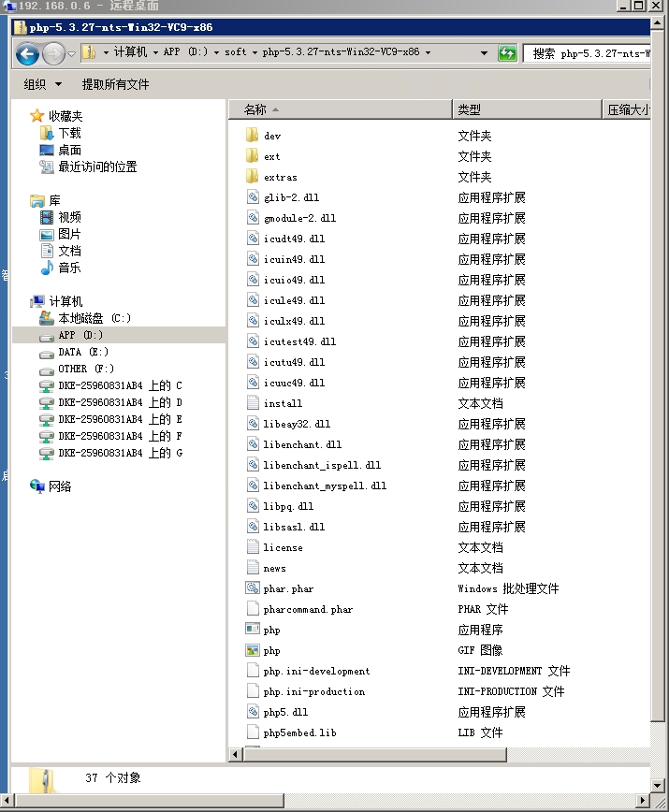Select the php application icon
669x812 pixels.
click(x=253, y=630)
